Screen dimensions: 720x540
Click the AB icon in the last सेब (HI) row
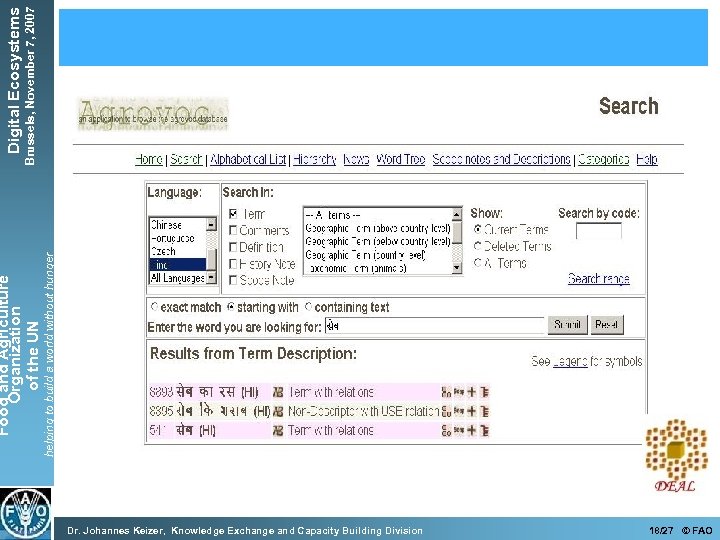pos(278,431)
